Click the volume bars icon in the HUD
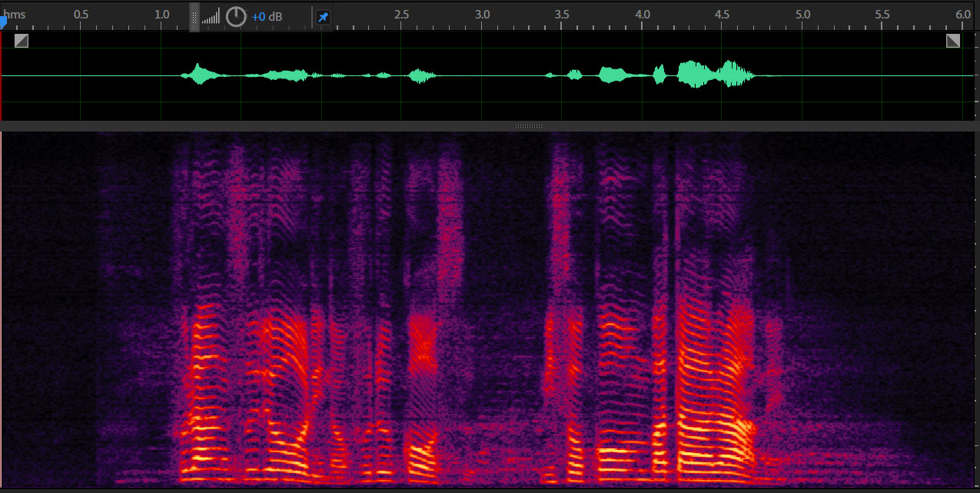The height and width of the screenshot is (493, 980). [x=211, y=17]
